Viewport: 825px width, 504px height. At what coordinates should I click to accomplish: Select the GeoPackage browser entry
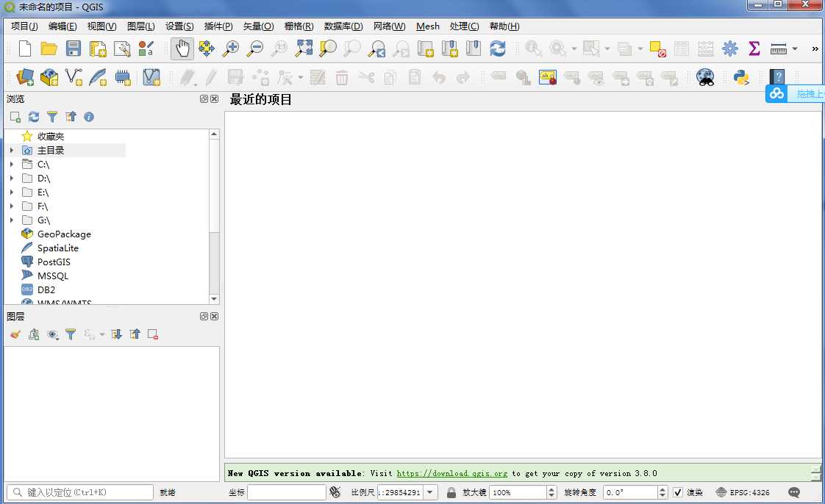click(x=64, y=234)
